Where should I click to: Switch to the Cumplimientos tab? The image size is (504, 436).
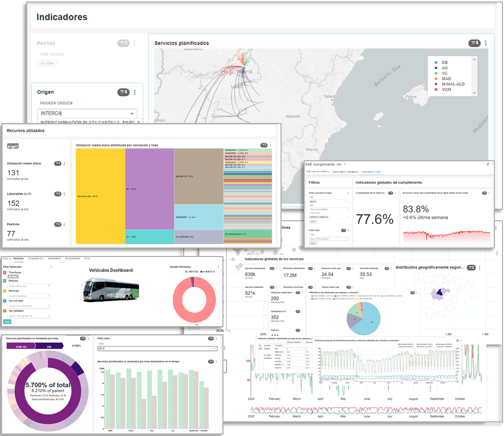click(36, 259)
